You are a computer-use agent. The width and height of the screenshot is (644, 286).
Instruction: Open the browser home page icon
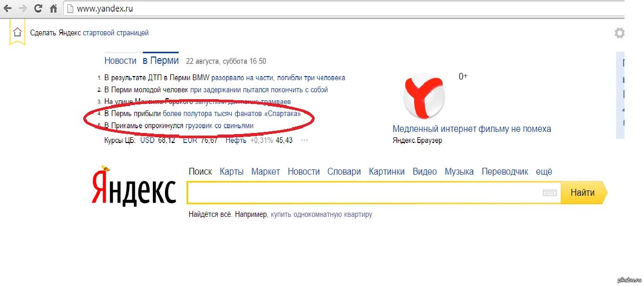tap(53, 9)
